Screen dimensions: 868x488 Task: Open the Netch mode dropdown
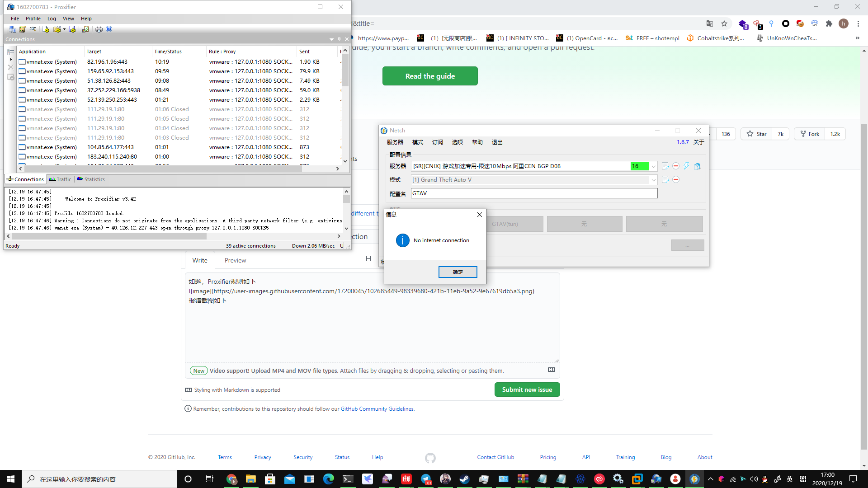(x=654, y=179)
